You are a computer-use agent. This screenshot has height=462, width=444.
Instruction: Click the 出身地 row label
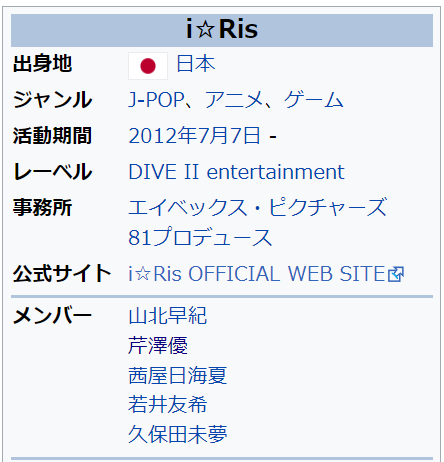tap(42, 64)
